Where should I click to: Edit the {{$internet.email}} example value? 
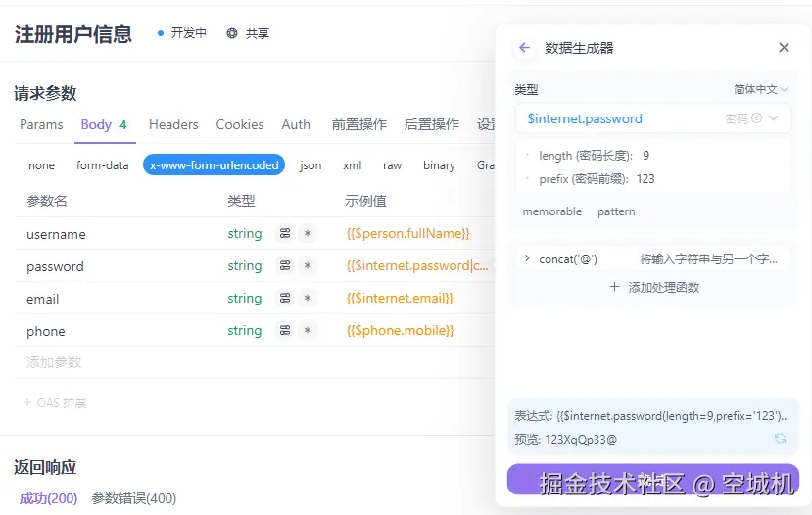400,298
